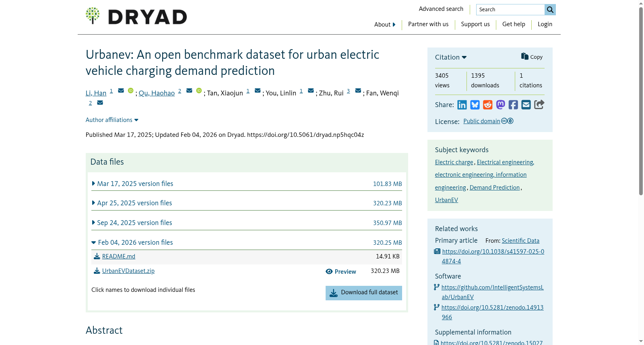Share by email icon
Image resolution: width=644 pixels, height=345 pixels.
point(526,105)
